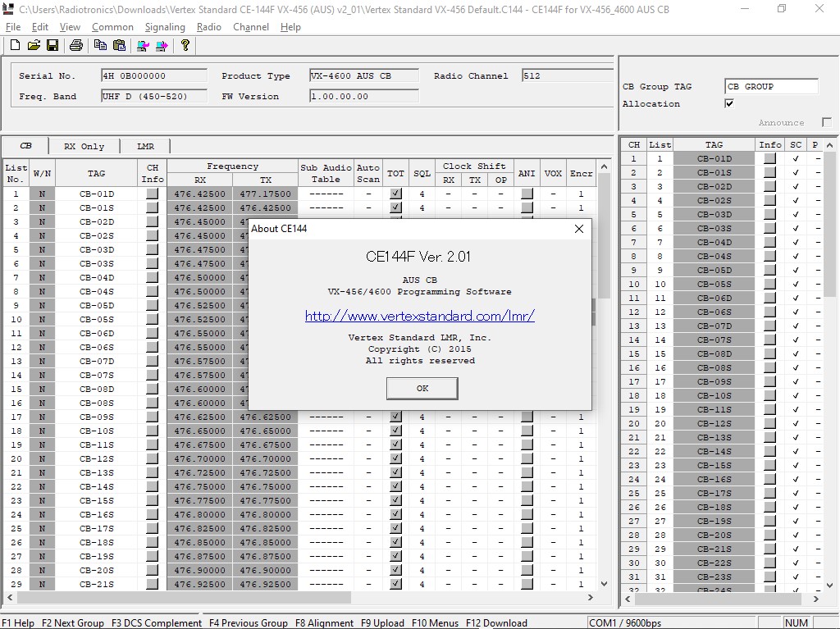This screenshot has width=840, height=629.
Task: Open the File menu
Action: coord(13,27)
